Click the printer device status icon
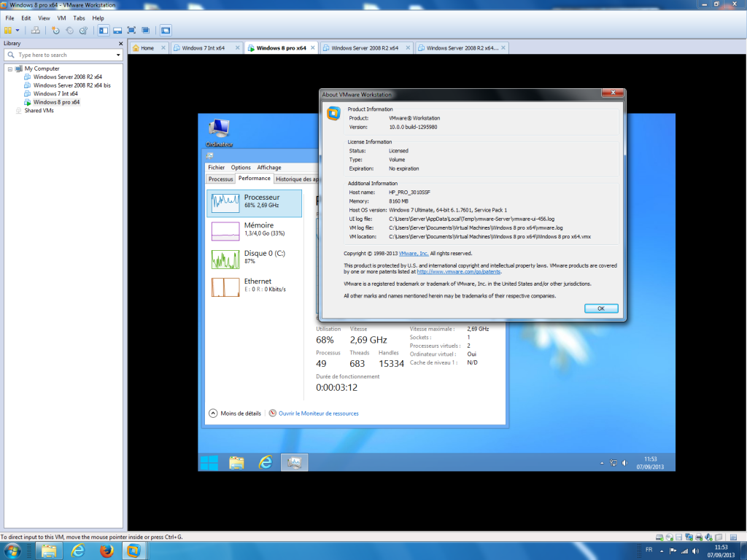The width and height of the screenshot is (747, 560). click(x=699, y=537)
